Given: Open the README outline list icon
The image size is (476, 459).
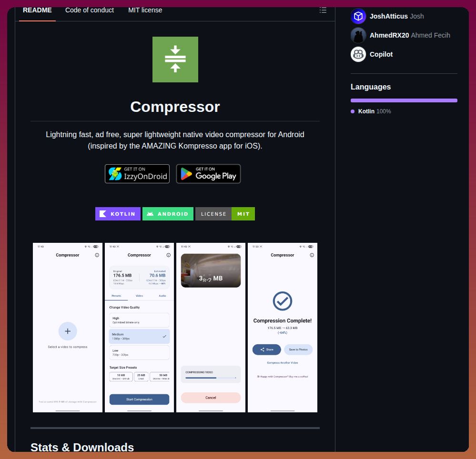Looking at the screenshot, I should pos(323,10).
